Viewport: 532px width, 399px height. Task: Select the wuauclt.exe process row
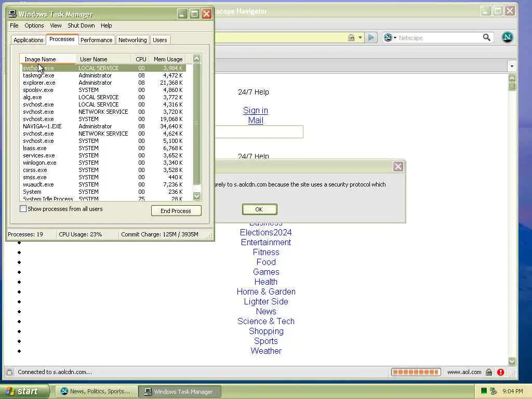103,184
